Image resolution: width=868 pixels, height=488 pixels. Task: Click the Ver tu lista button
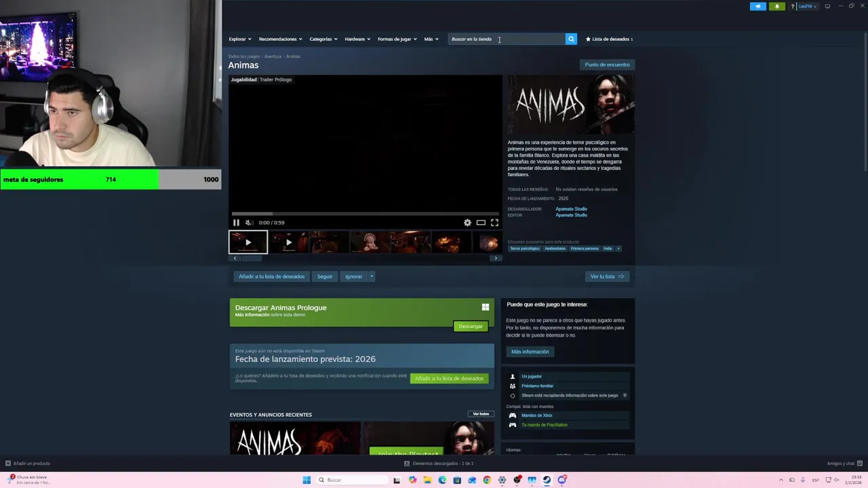(x=607, y=276)
